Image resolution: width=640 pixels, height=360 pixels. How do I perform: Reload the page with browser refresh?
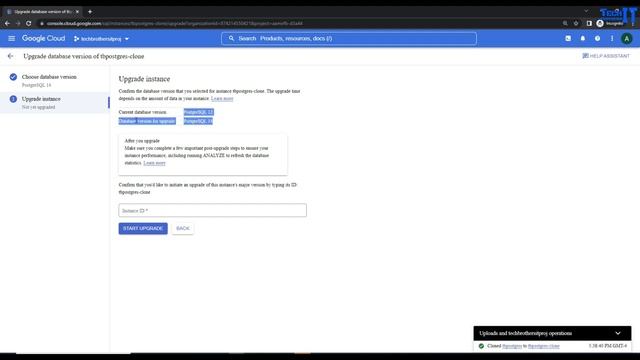click(29, 23)
